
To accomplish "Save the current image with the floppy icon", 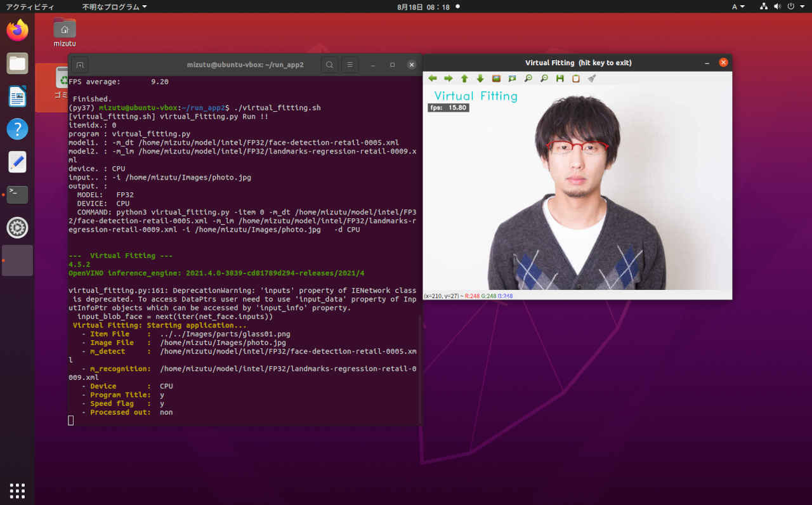I will pos(560,79).
